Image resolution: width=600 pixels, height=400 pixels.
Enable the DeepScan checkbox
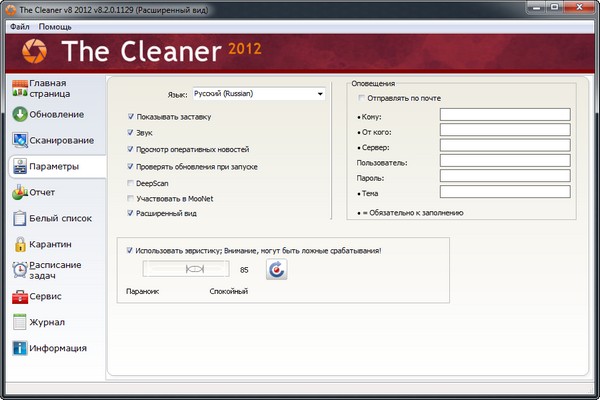point(131,184)
